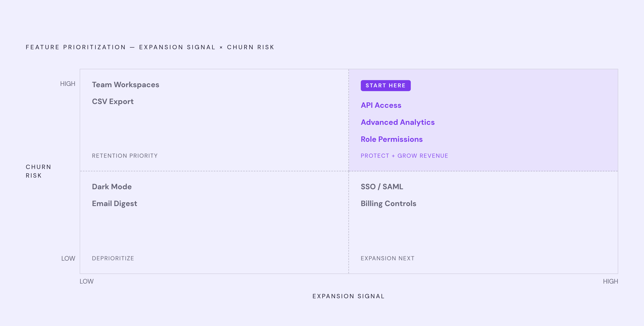
Task: Click the SSO / SAML feature
Action: coord(382,187)
